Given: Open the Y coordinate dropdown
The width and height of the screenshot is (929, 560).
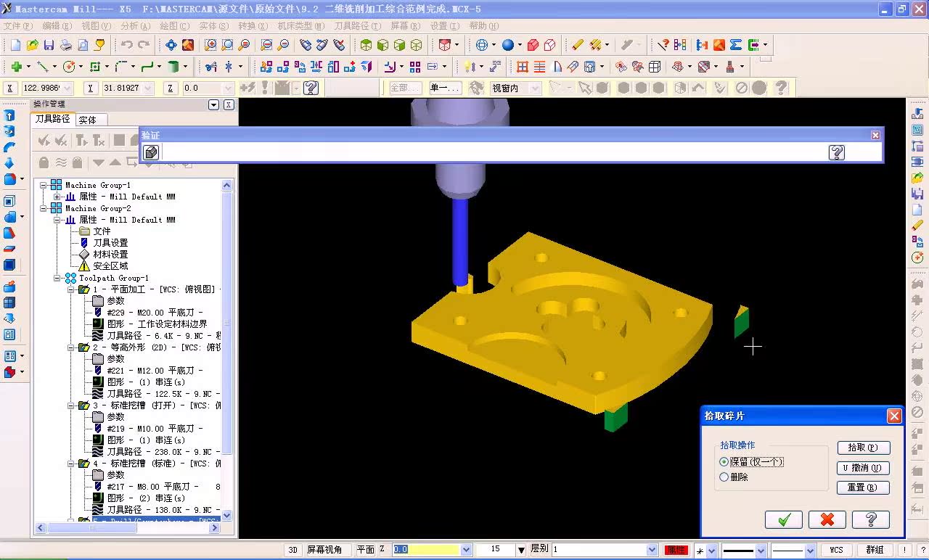Looking at the screenshot, I should tap(149, 88).
